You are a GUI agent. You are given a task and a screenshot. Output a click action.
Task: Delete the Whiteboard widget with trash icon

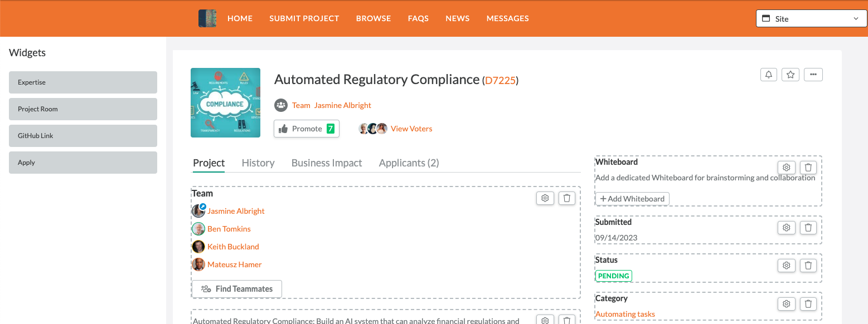809,167
